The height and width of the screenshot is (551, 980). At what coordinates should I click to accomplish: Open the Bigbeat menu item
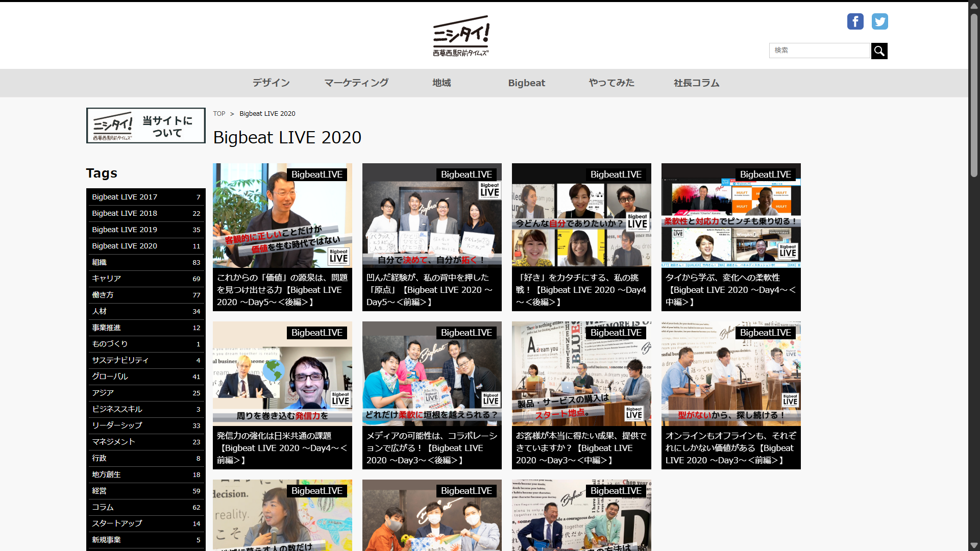[x=526, y=83]
